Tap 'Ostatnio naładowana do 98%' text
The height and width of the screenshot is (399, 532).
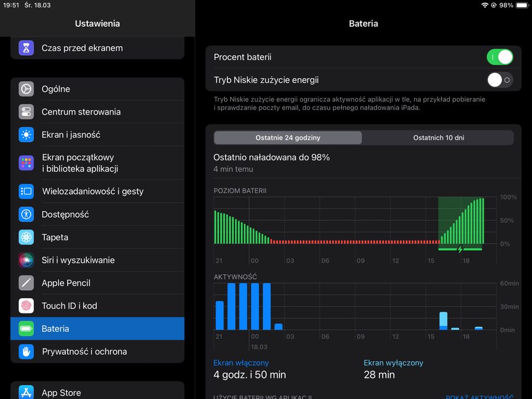271,157
